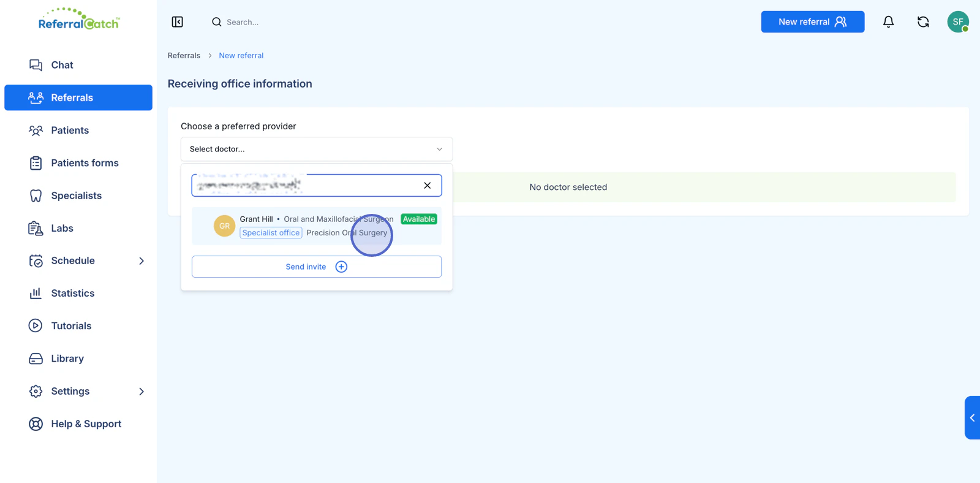
Task: Click No doctor selected message
Action: (568, 187)
